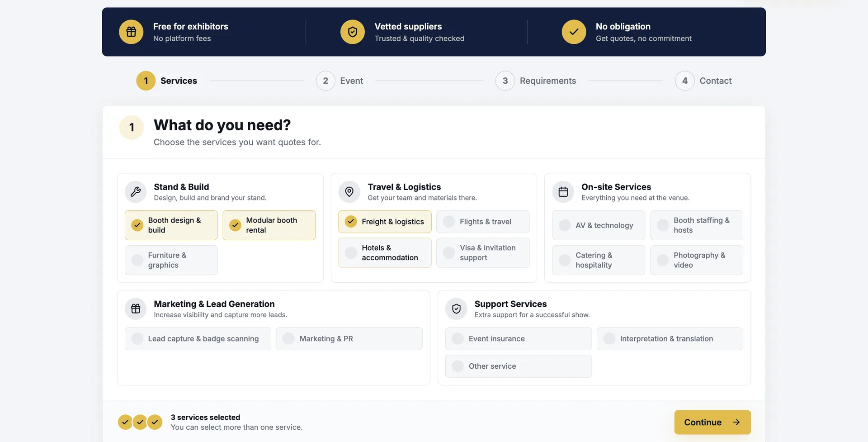Click the wrench icon in Stand & Build

click(x=136, y=192)
